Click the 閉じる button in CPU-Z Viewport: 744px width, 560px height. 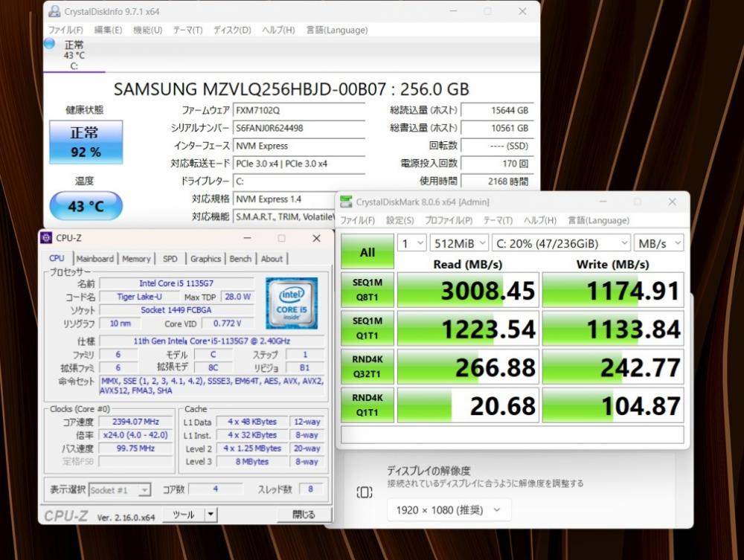pyautogui.click(x=304, y=515)
